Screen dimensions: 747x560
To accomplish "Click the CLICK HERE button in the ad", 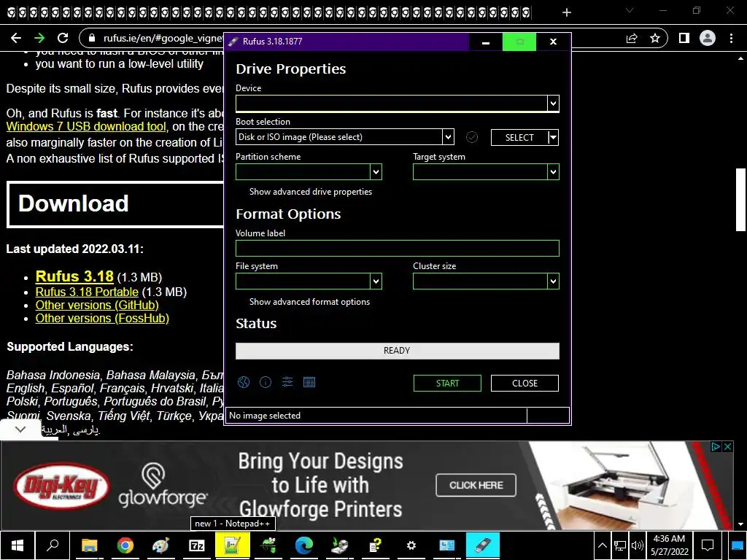I will (x=476, y=485).
